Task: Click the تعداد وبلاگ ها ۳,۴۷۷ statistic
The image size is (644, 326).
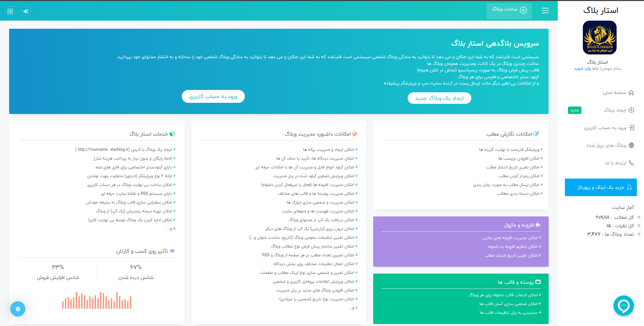Action: pos(611,234)
